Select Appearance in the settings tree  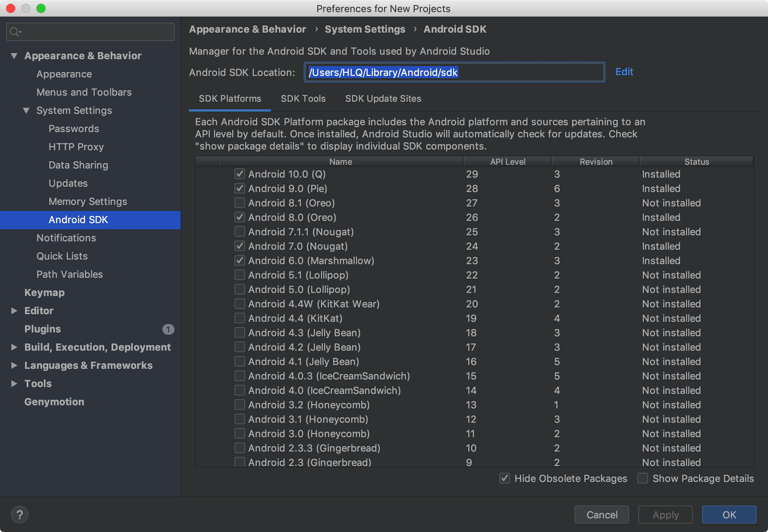pos(64,74)
